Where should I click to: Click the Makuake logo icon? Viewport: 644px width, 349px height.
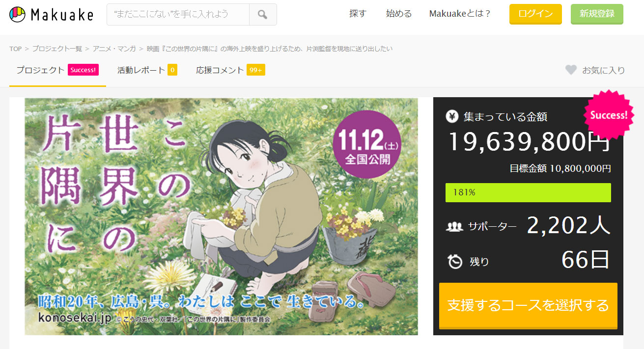tap(18, 15)
